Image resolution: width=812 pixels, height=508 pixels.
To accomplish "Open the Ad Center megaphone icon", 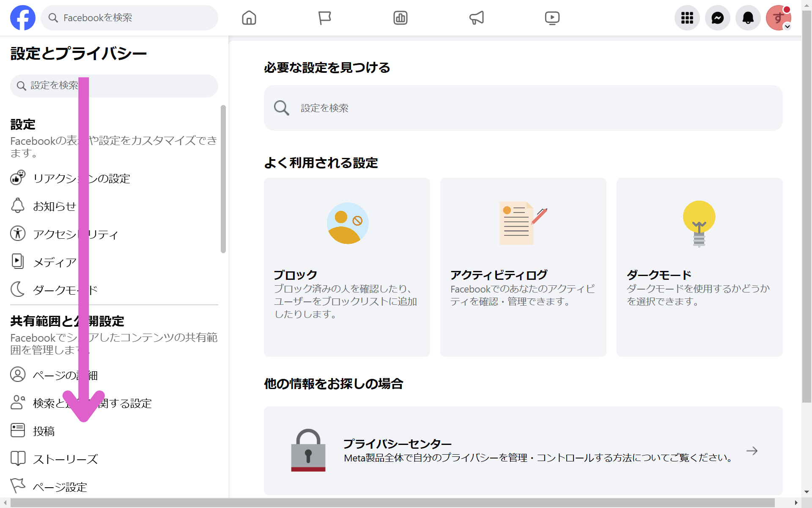I will pyautogui.click(x=476, y=18).
